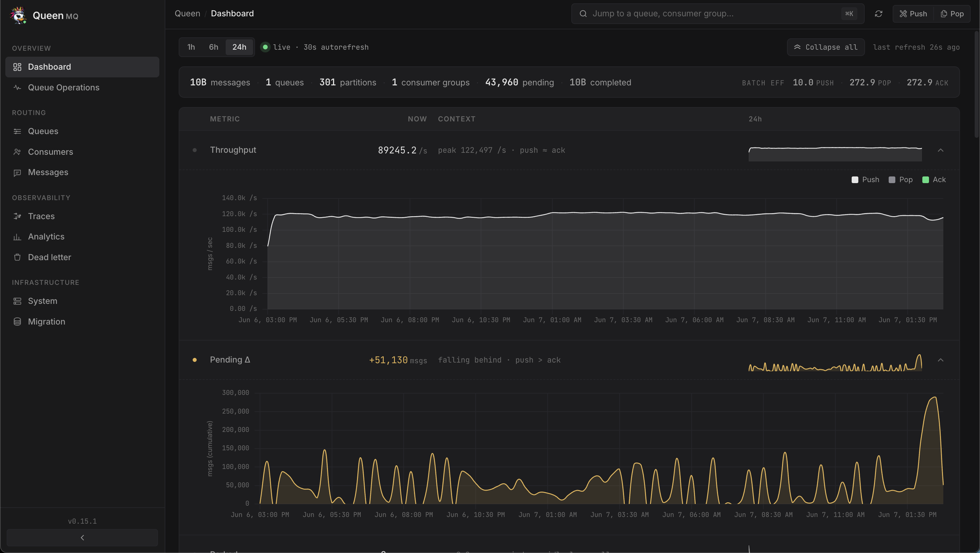Click the v0.15.1 version label

82,521
